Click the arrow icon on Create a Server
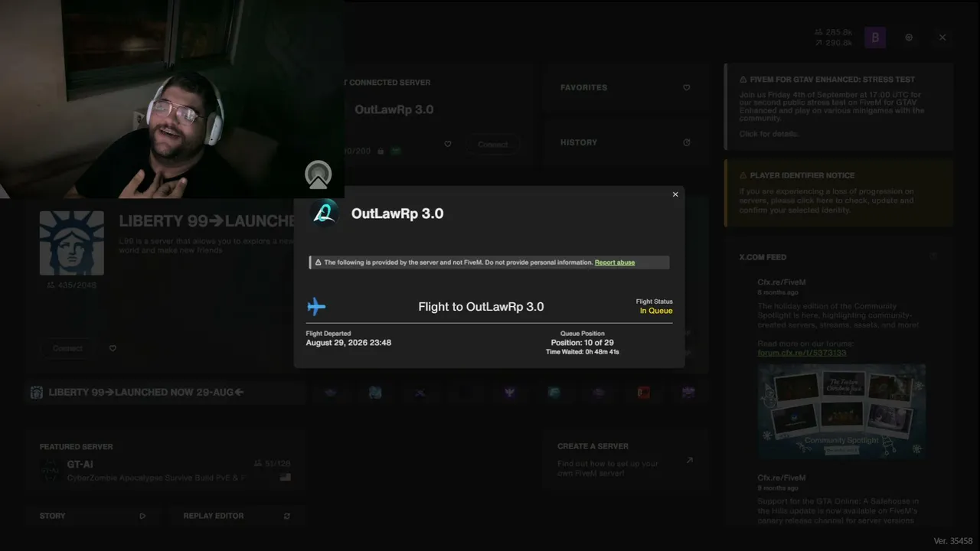 point(689,460)
